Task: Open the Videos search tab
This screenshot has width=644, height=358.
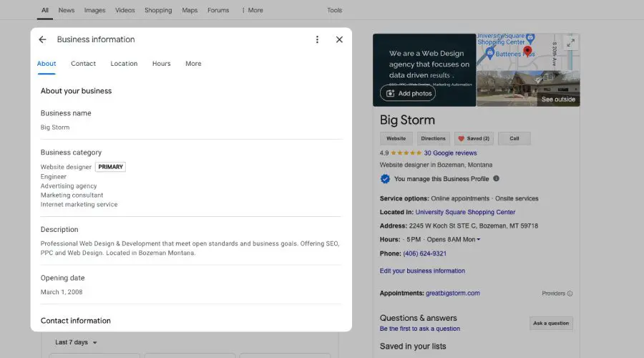Action: (x=125, y=10)
